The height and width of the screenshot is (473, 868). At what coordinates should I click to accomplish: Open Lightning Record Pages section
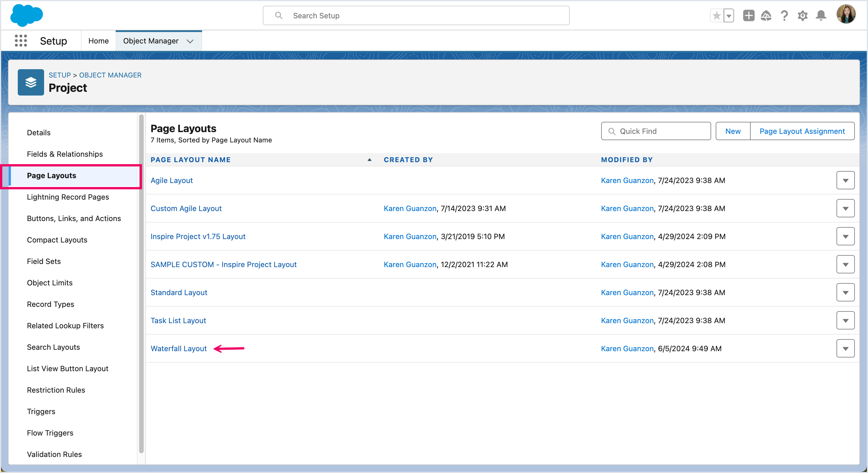tap(68, 197)
